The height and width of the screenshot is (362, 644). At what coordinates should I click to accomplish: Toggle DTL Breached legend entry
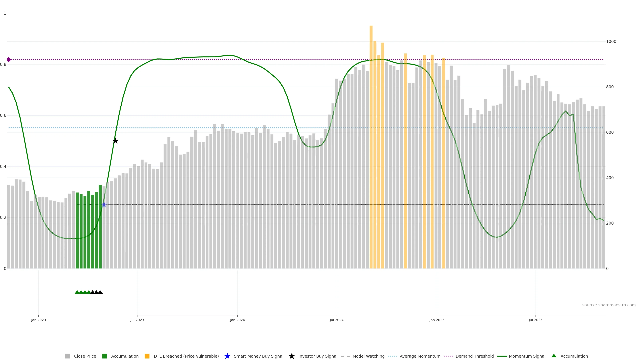(186, 356)
